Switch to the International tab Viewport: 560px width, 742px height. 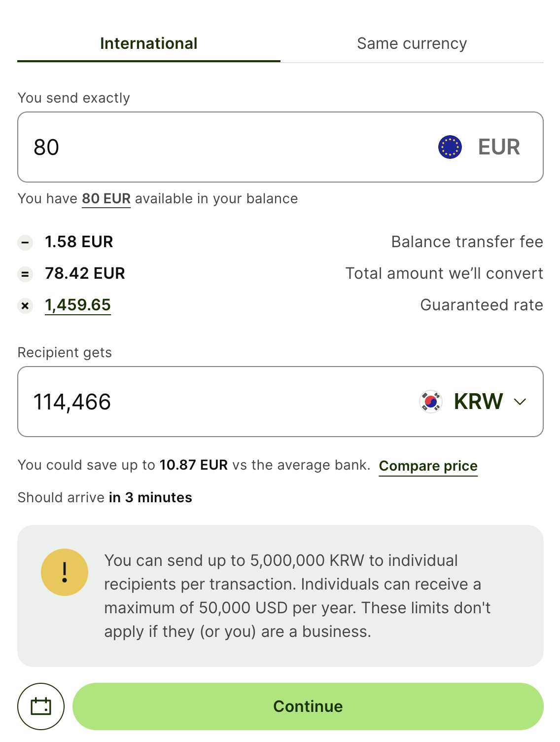tap(148, 43)
